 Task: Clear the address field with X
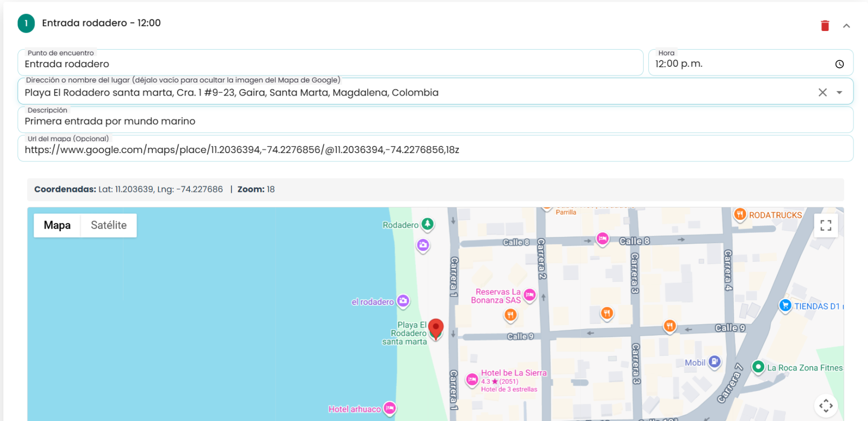[x=823, y=92]
